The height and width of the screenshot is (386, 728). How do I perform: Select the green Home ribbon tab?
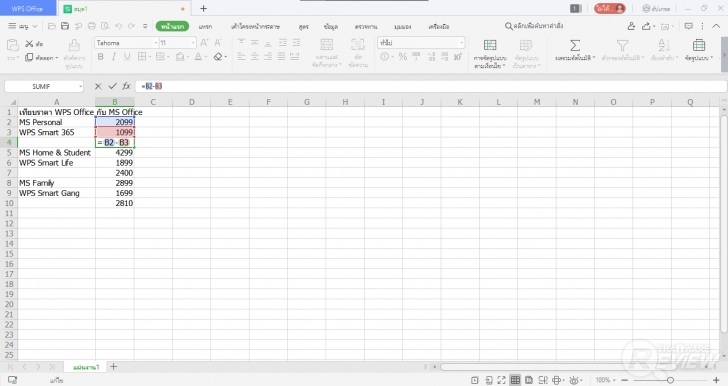pyautogui.click(x=172, y=26)
